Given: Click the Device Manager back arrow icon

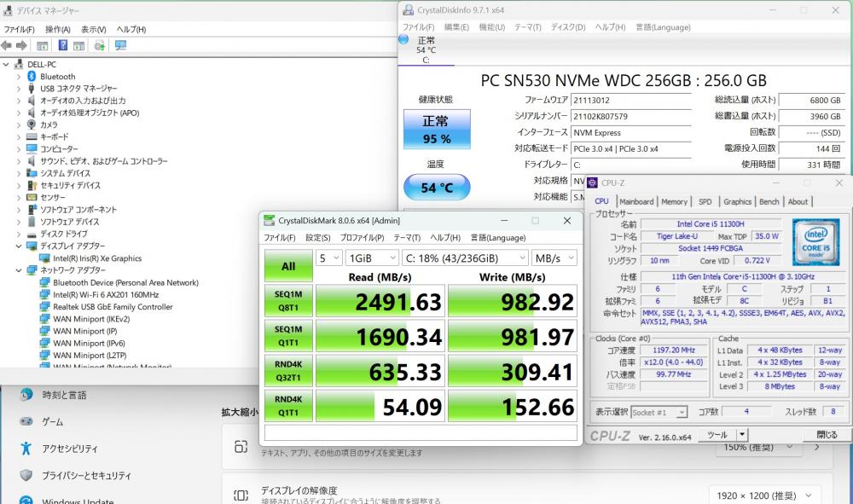Looking at the screenshot, I should tap(8, 45).
